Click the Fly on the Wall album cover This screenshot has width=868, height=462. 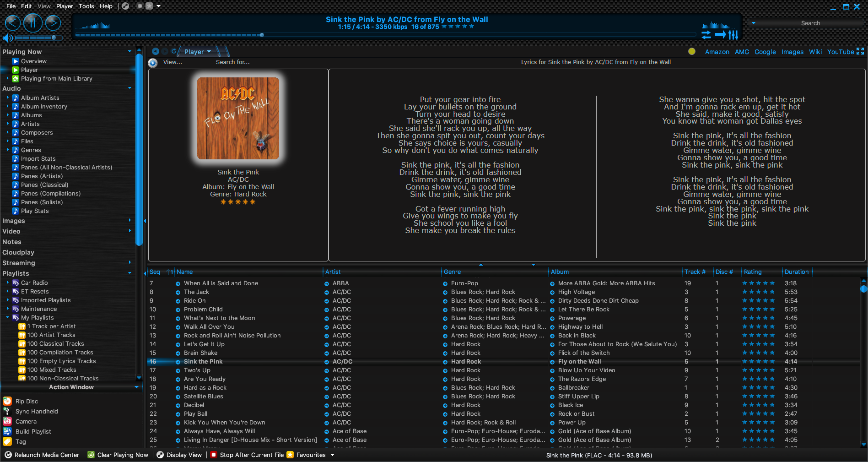point(238,118)
